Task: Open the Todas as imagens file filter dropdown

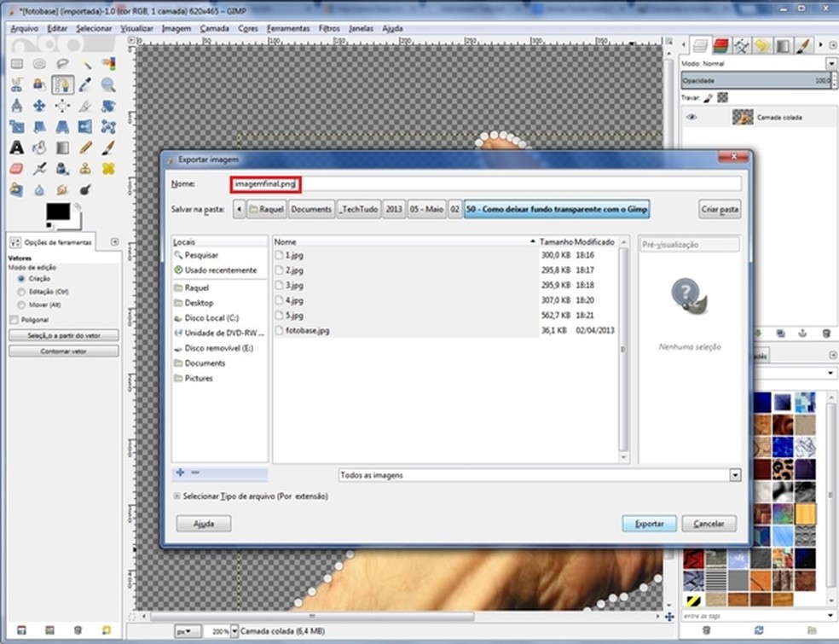Action: [540, 475]
